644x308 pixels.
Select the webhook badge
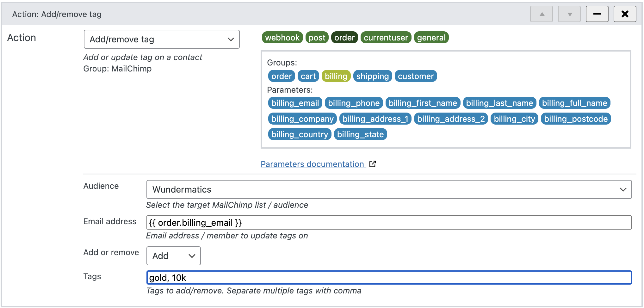tap(282, 37)
